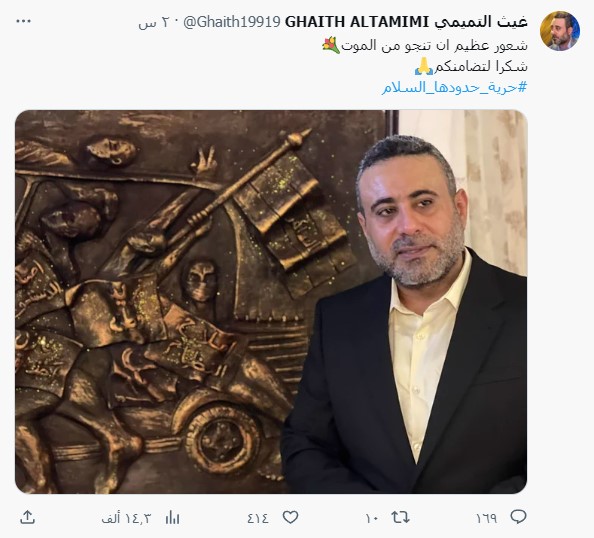Open the hashtag #حرية_حدودها_السلام
Screen dimensions: 594x538
click(454, 88)
